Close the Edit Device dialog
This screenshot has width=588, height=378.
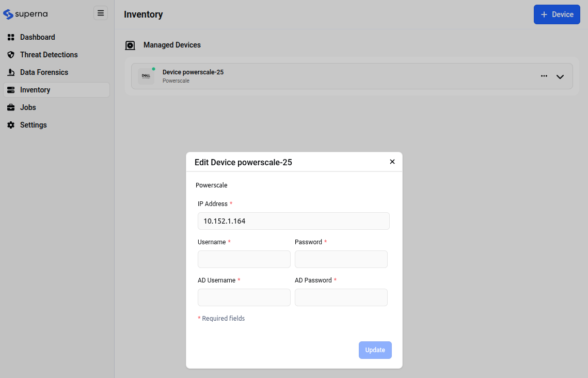point(392,162)
